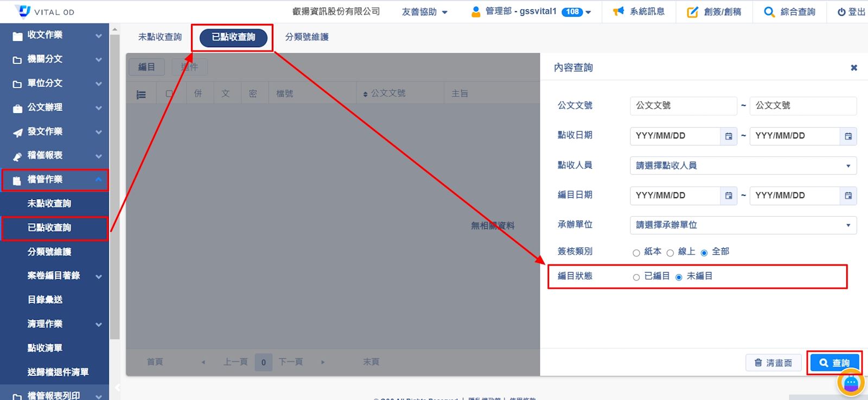Expand the 案卷編目著錄 submenu
868x400 pixels.
pos(99,276)
